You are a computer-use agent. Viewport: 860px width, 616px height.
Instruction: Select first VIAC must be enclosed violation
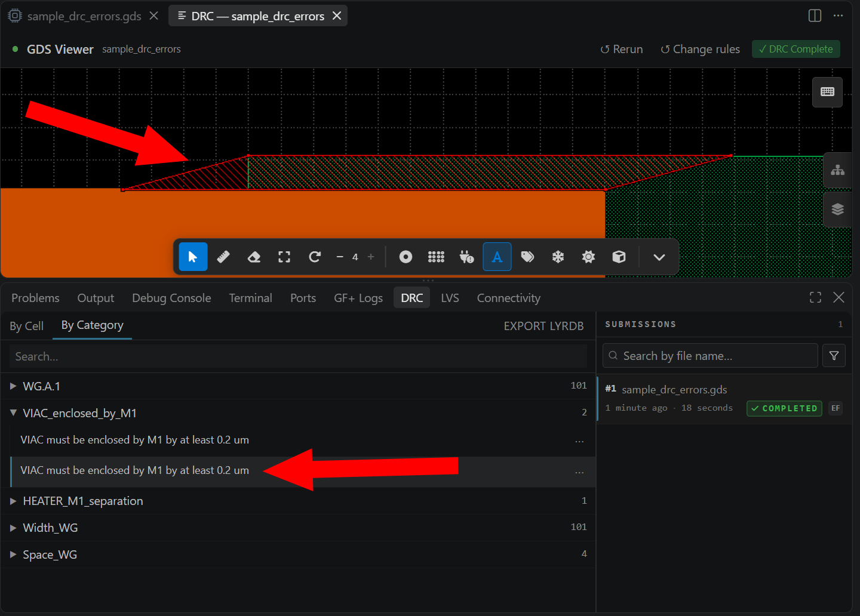[x=303, y=440]
